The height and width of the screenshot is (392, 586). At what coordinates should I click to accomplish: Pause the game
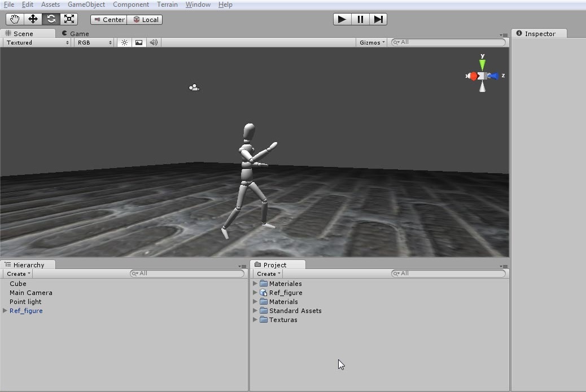click(x=360, y=19)
